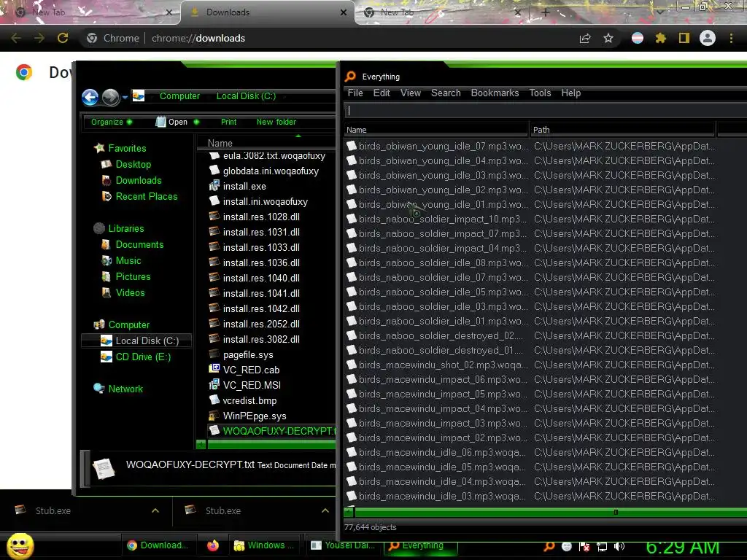
Task: Switch to the Downloads tab in Chrome
Action: (x=267, y=12)
